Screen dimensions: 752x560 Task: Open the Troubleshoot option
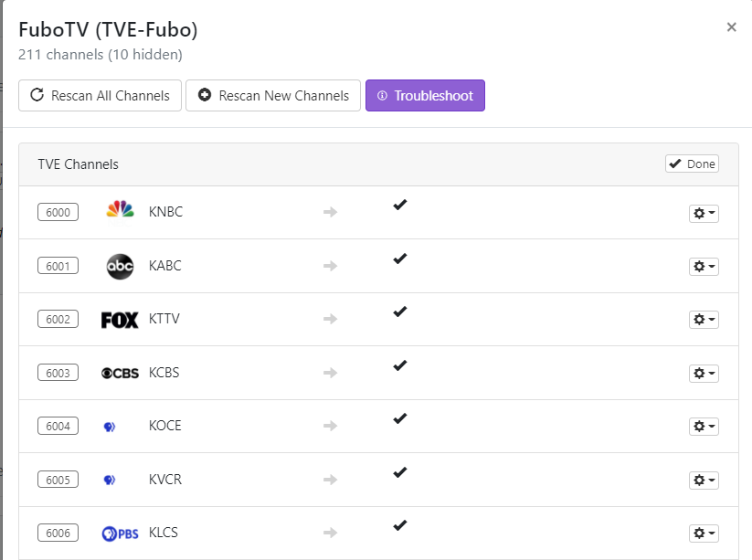tap(425, 95)
